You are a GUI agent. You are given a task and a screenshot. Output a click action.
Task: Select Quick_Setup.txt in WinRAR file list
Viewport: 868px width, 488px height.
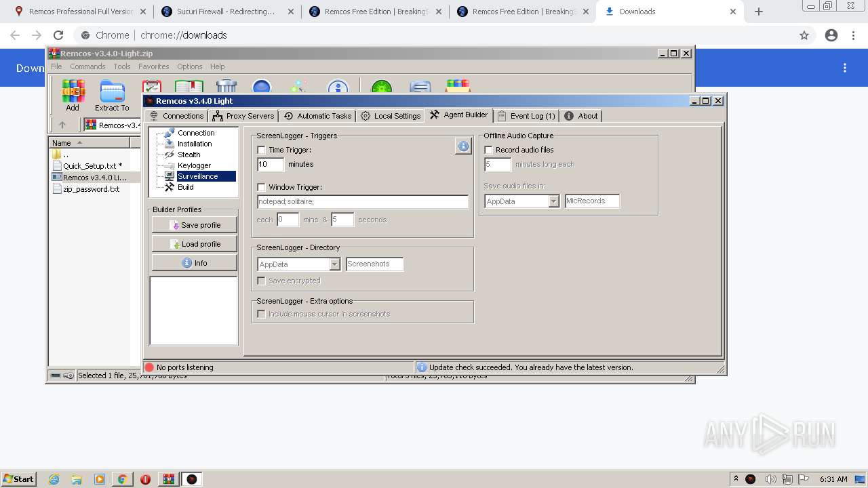pos(92,166)
